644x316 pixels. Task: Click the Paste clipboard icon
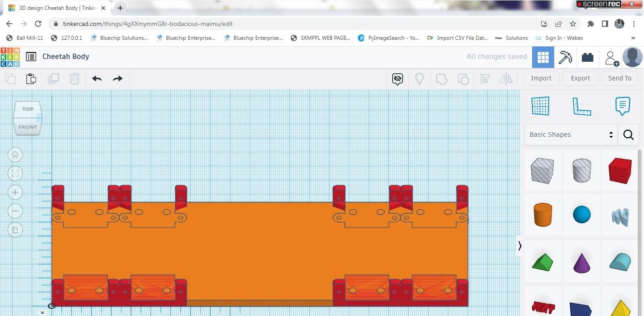31,79
